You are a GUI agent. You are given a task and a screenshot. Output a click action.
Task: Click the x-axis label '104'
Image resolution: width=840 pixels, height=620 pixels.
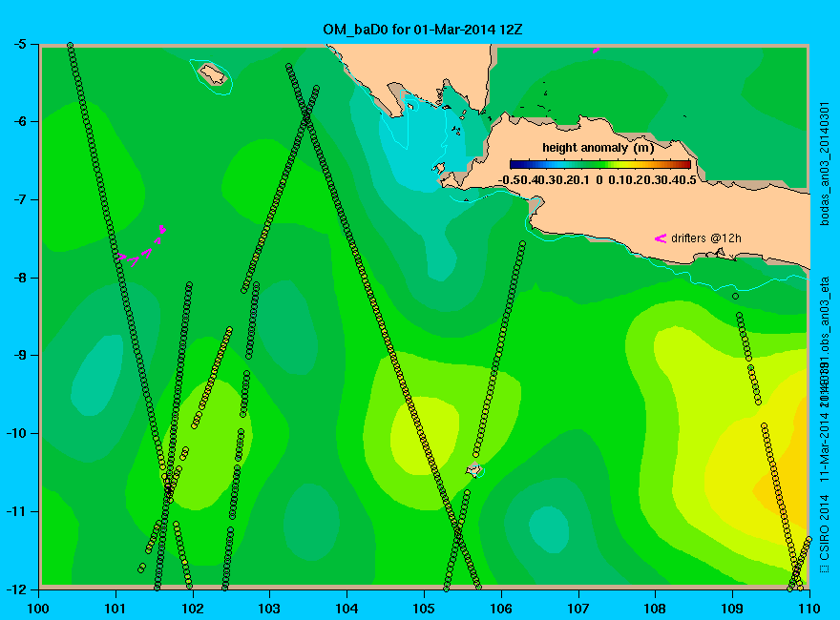[346, 609]
